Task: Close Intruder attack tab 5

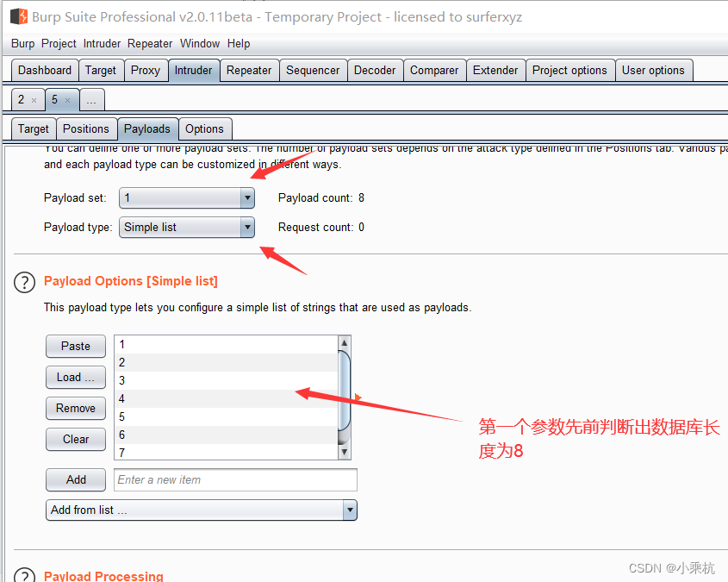Action: click(x=68, y=100)
